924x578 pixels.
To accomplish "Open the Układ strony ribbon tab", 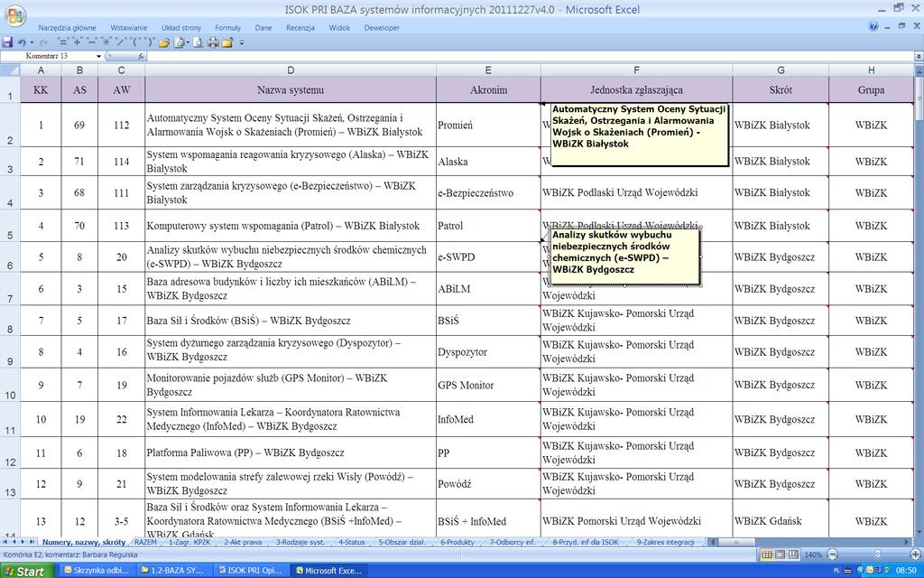I will pyautogui.click(x=181, y=28).
